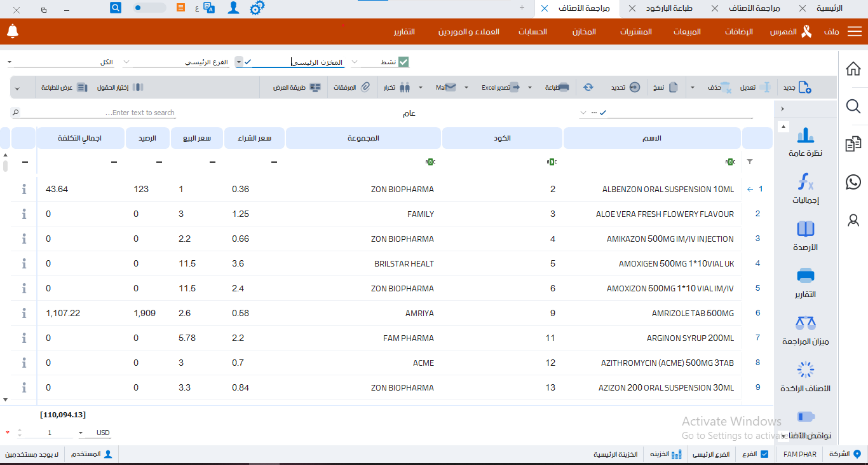Expand the main warehouse (المخزن الرئيسي) dropdown
The height and width of the screenshot is (465, 868).
click(x=239, y=62)
